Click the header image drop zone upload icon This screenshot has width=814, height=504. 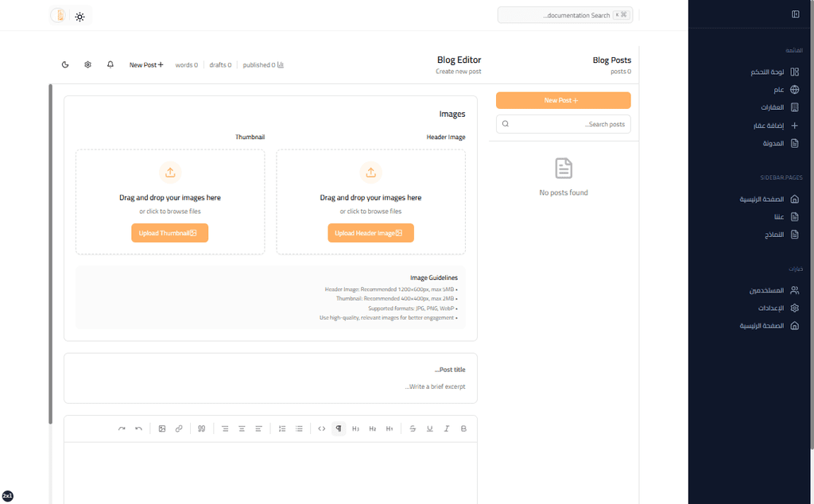tap(370, 173)
